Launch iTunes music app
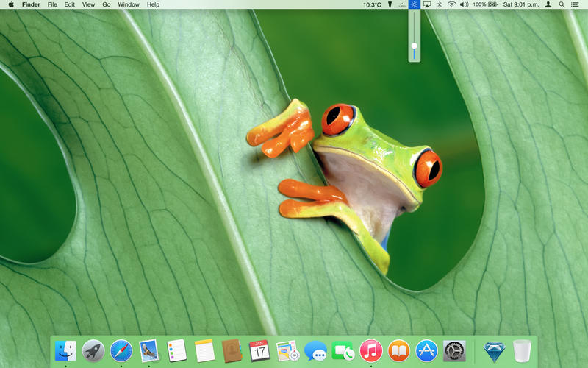The image size is (588, 368). click(371, 350)
